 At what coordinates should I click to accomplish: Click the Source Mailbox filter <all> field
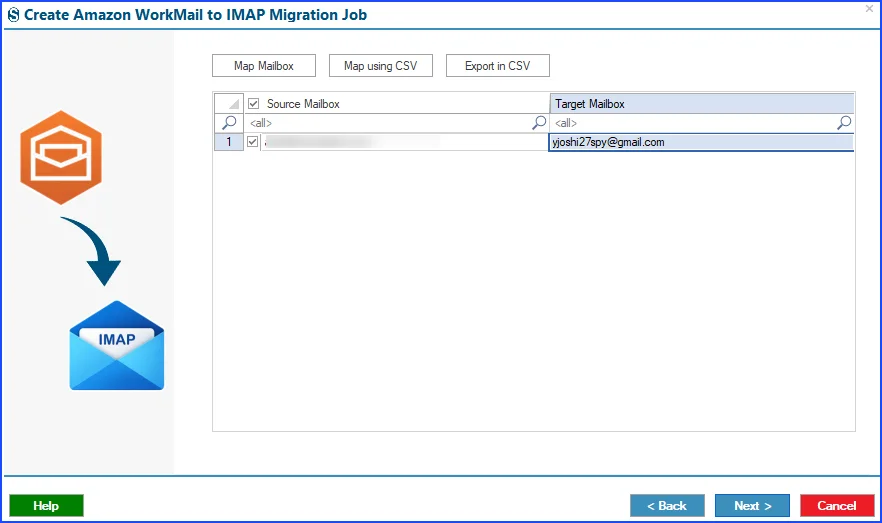coord(388,123)
